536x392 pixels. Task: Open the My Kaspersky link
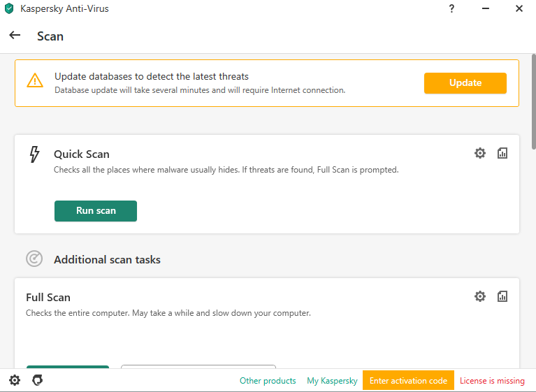[x=332, y=381]
